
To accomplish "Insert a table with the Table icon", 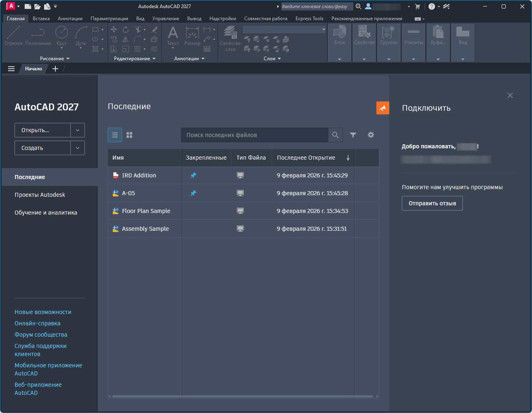I will 207,49.
